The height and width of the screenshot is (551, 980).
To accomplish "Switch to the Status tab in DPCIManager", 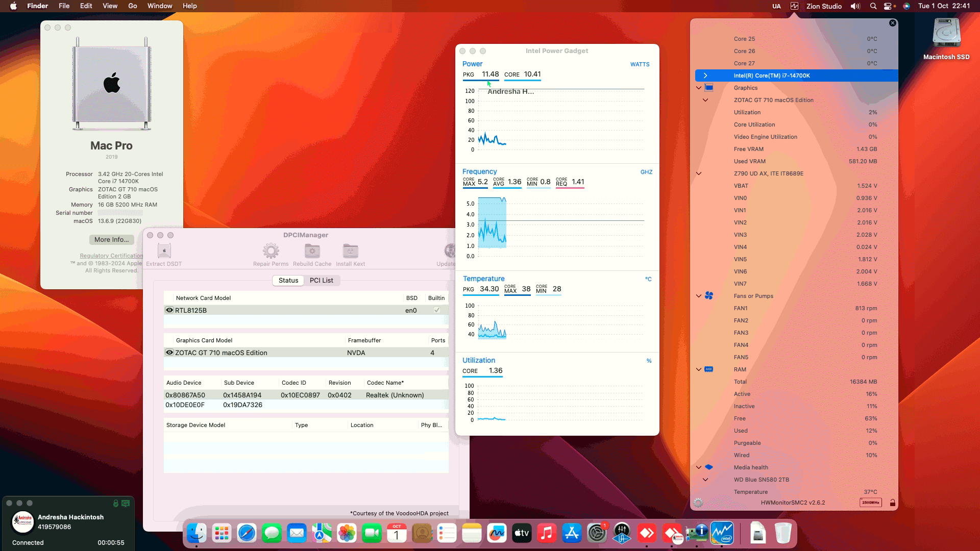I will pos(288,280).
